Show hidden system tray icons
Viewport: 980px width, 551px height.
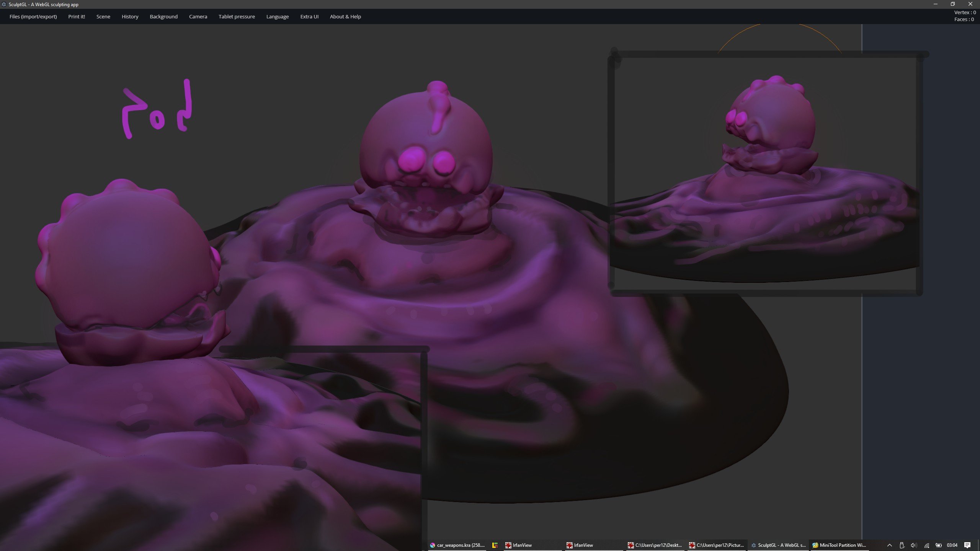pos(890,545)
